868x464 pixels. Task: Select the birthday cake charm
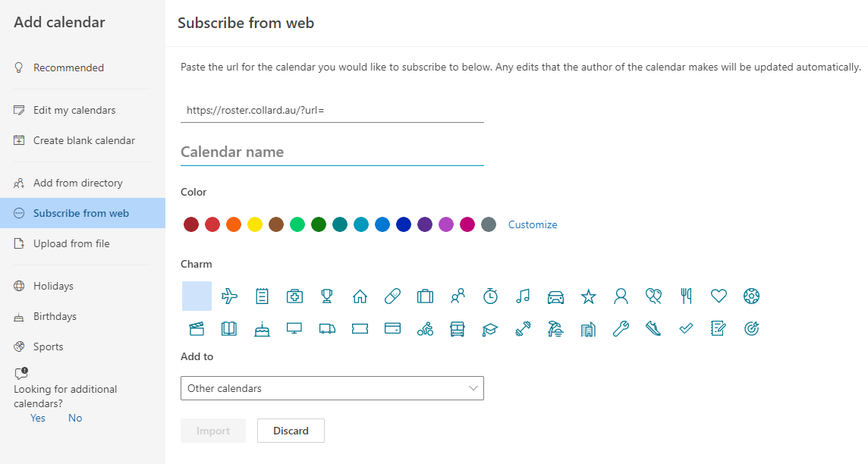[x=262, y=328]
